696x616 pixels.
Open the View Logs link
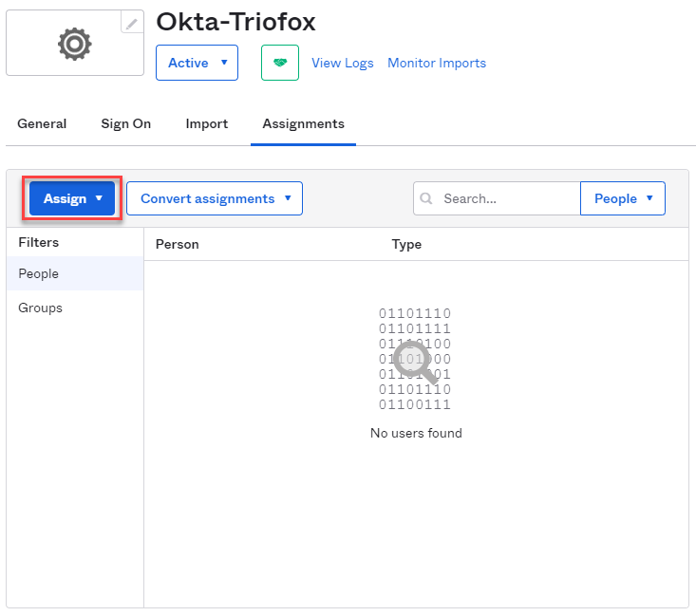pyautogui.click(x=342, y=63)
